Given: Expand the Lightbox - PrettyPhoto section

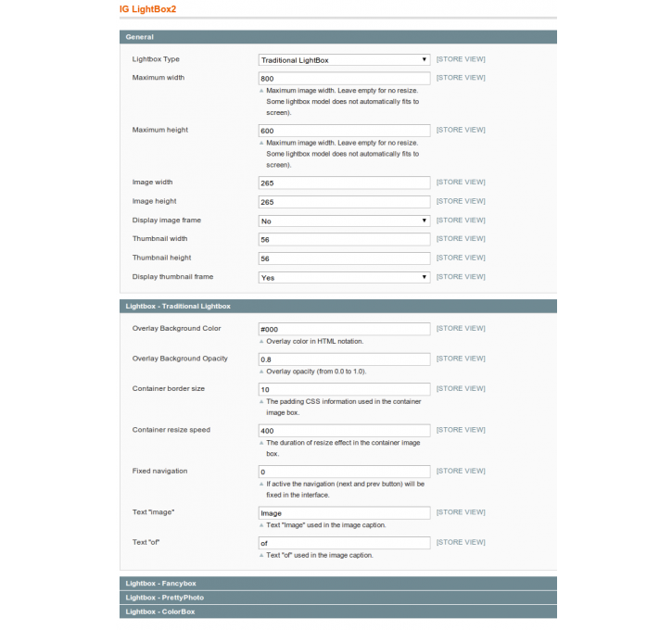Looking at the screenshot, I should click(x=338, y=598).
